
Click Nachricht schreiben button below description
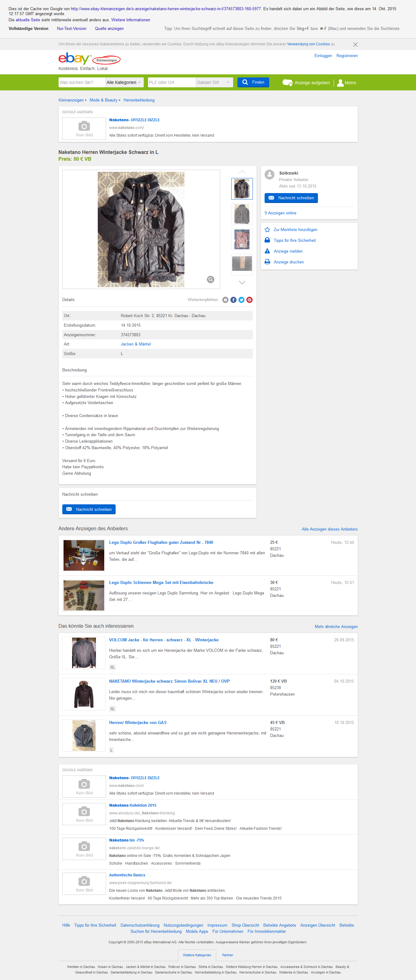pos(89,509)
